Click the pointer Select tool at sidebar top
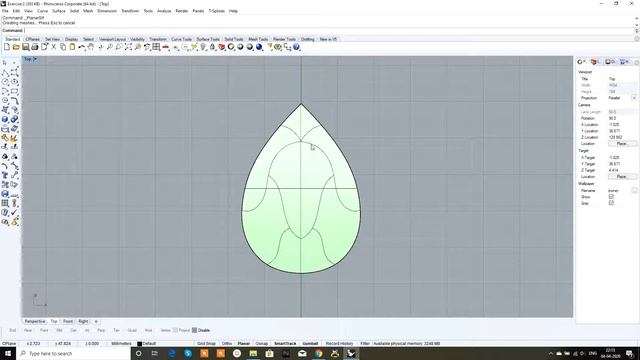Image resolution: width=640 pixels, height=360 pixels. (5, 63)
